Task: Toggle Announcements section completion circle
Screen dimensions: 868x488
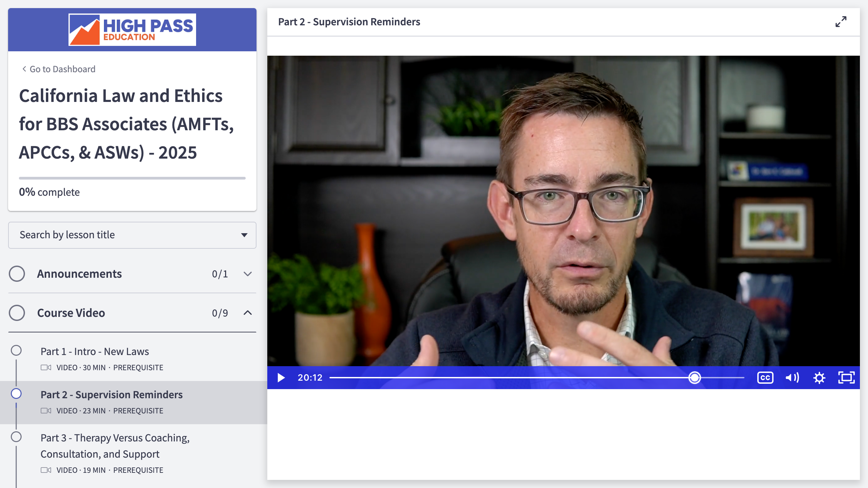Action: pos(17,274)
